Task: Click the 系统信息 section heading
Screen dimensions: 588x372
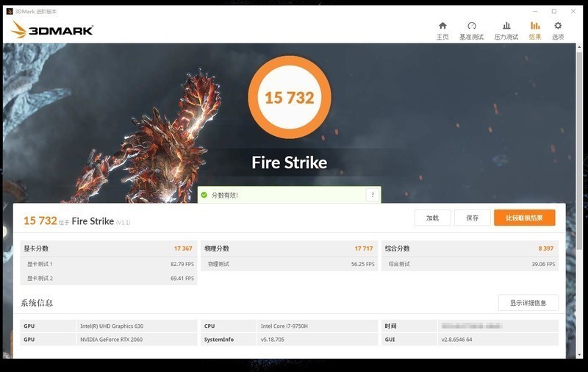Action: (37, 303)
